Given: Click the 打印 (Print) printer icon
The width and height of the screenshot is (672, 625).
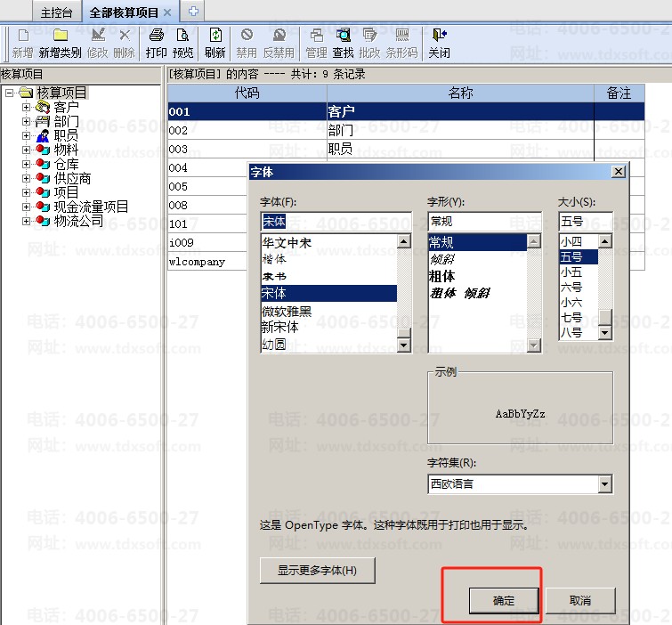Looking at the screenshot, I should click(x=157, y=36).
